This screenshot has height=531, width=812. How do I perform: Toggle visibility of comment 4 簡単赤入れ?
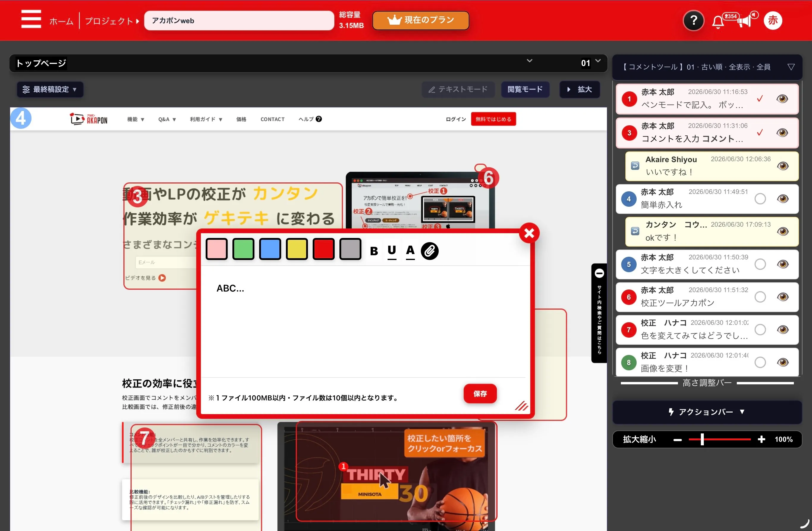point(783,199)
